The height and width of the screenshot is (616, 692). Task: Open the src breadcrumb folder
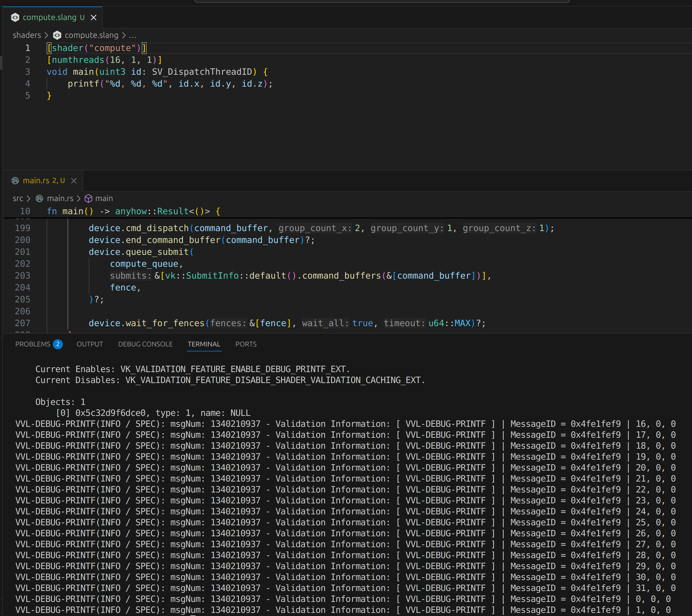tap(18, 198)
